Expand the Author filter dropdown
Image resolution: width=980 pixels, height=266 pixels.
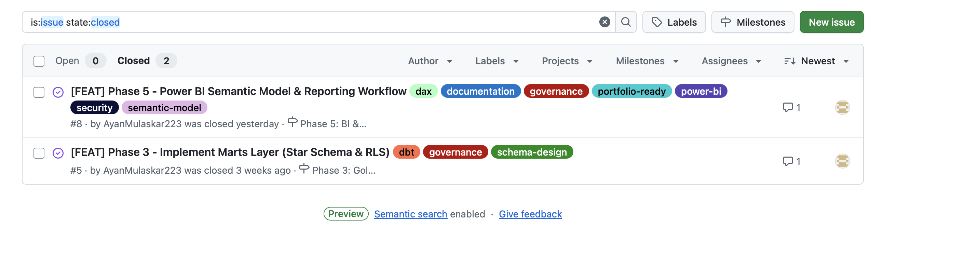click(430, 61)
